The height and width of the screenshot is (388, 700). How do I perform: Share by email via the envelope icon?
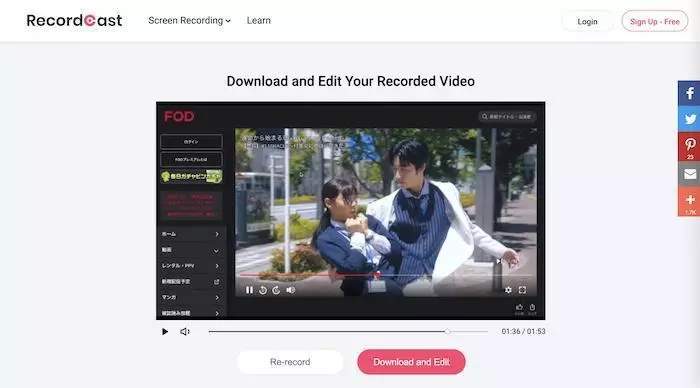coord(689,174)
